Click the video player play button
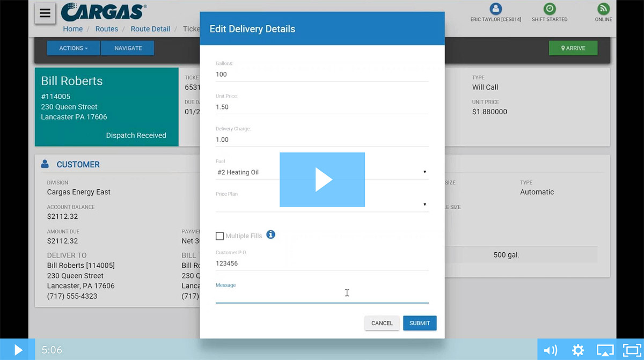644x360 pixels. (x=18, y=350)
